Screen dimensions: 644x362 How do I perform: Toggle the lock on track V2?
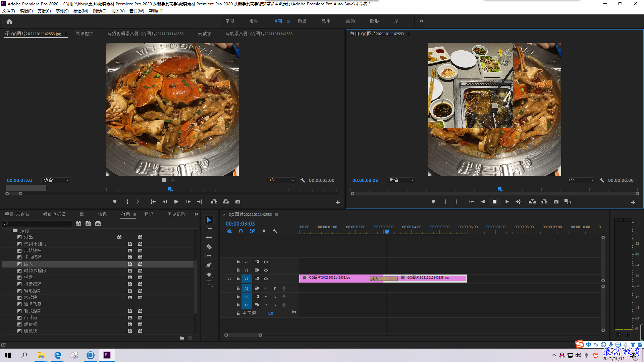tap(238, 270)
